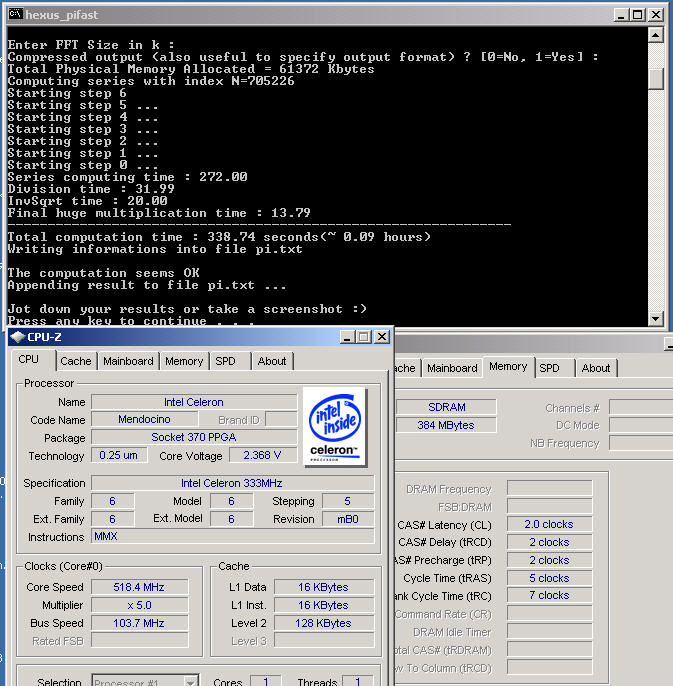Screen dimensions: 673x686
Task: Minimize the front CPU-Z window
Action: [347, 337]
